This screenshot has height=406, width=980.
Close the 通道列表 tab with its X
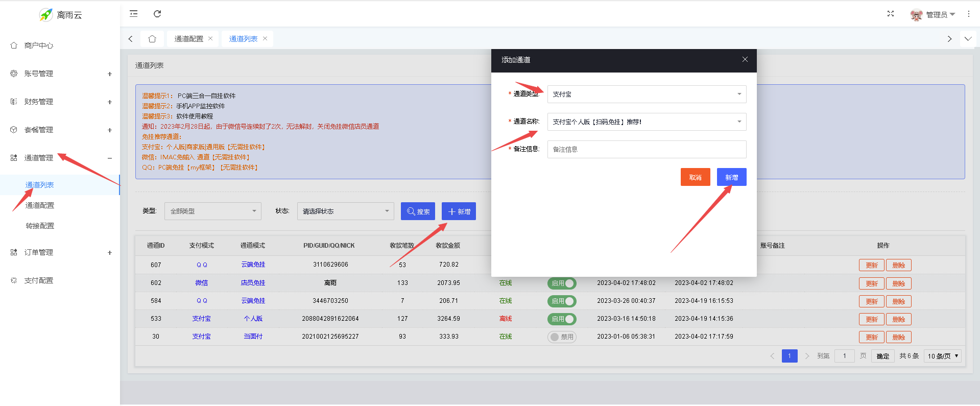coord(265,38)
